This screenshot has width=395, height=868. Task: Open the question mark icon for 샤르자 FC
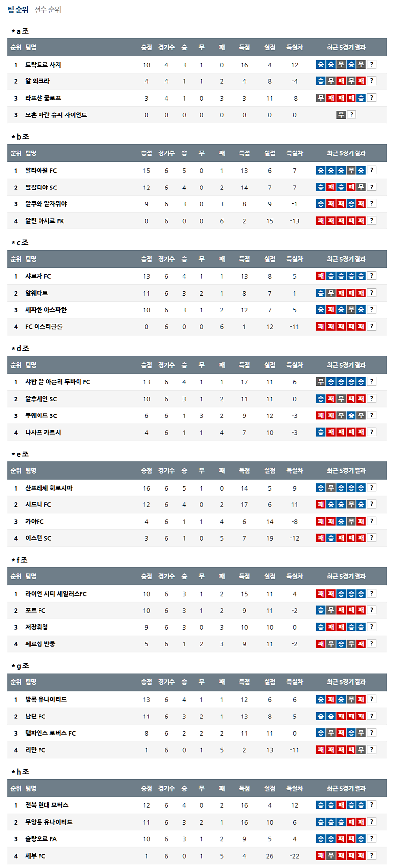tap(372, 276)
